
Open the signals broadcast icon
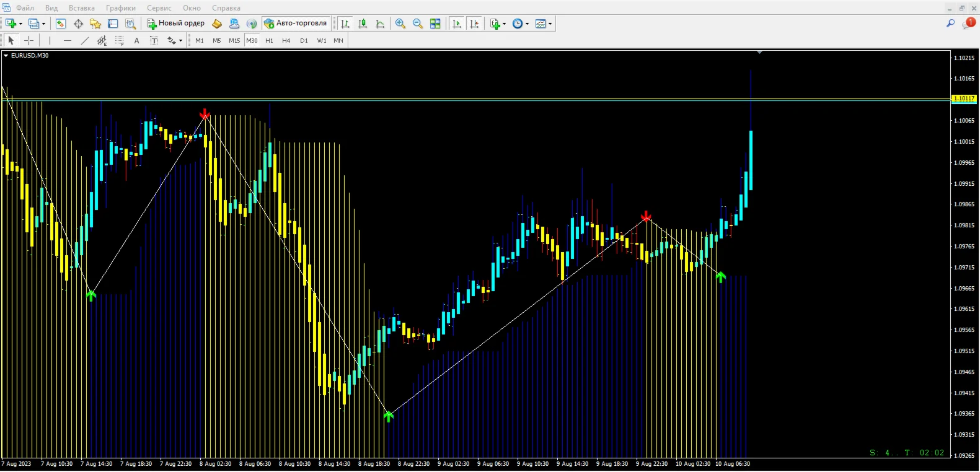click(x=252, y=24)
